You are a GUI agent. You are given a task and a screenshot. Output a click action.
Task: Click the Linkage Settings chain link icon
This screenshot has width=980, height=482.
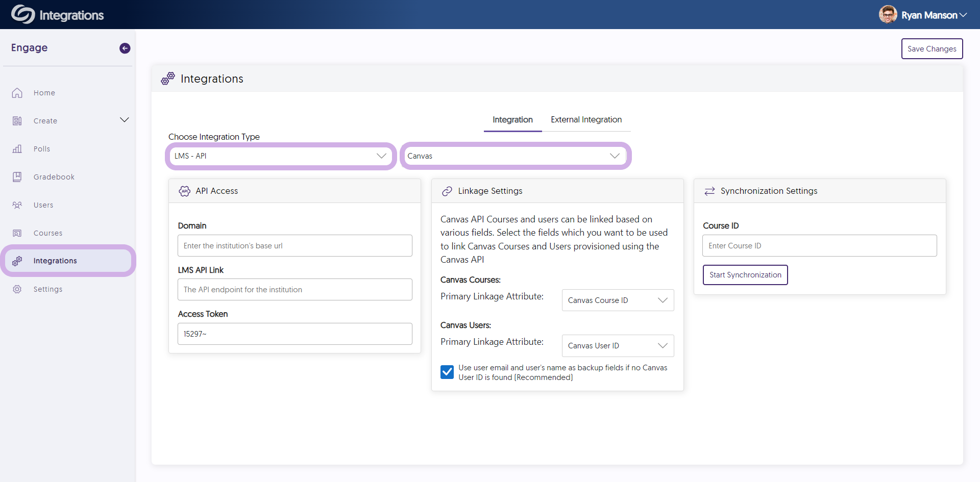[x=447, y=191]
